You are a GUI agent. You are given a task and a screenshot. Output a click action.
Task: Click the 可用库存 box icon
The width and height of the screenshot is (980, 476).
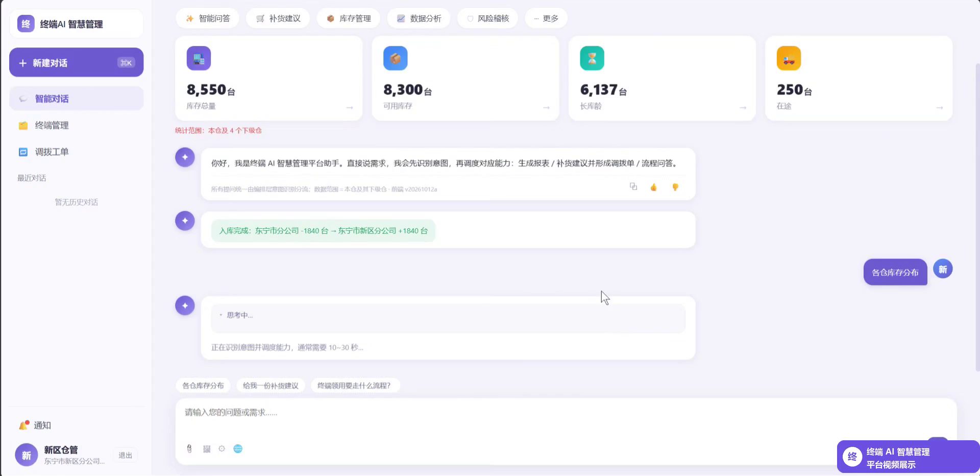tap(396, 58)
